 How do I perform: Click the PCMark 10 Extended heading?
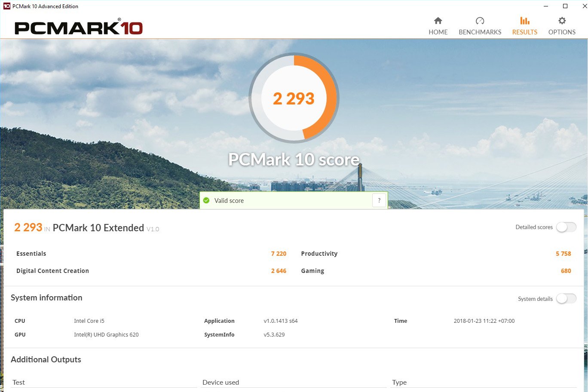click(x=98, y=228)
